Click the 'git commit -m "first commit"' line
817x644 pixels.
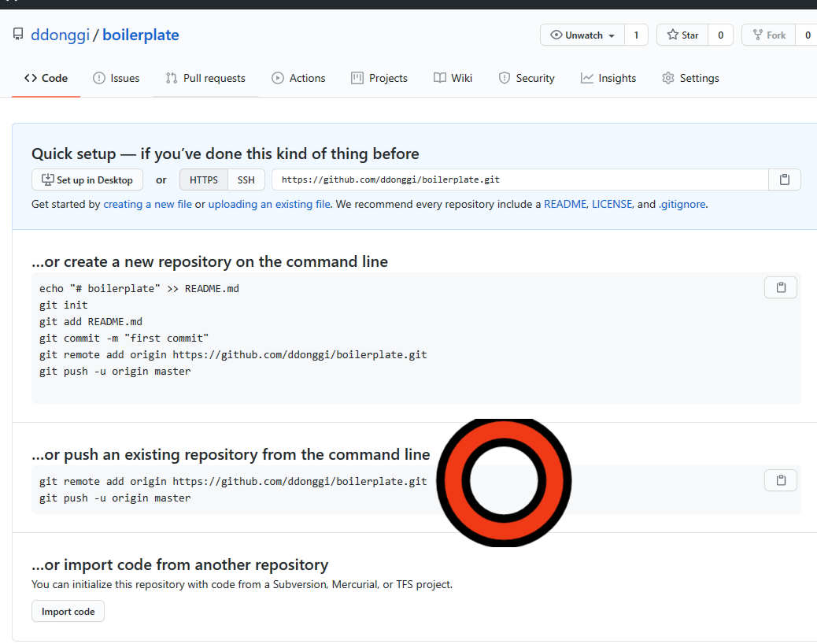pyautogui.click(x=124, y=339)
